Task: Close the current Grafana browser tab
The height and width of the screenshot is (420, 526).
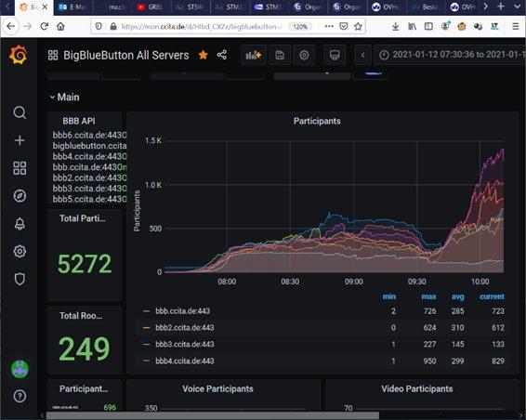Action: click(45, 7)
